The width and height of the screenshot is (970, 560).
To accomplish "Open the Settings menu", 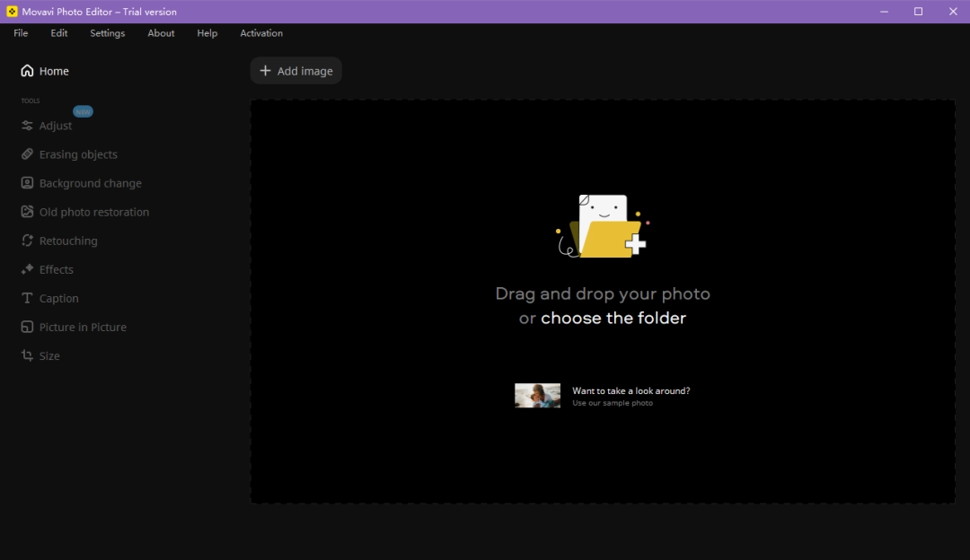I will 108,33.
